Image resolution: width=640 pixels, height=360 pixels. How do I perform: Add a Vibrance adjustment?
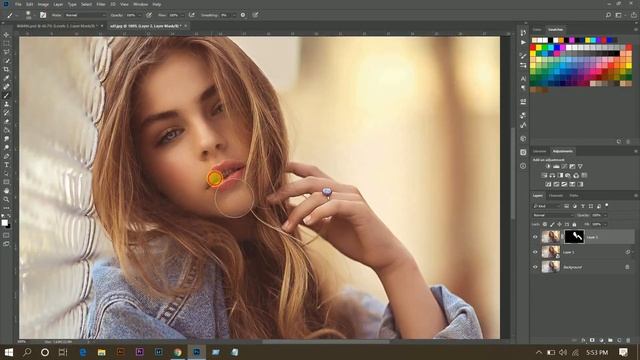(580, 166)
